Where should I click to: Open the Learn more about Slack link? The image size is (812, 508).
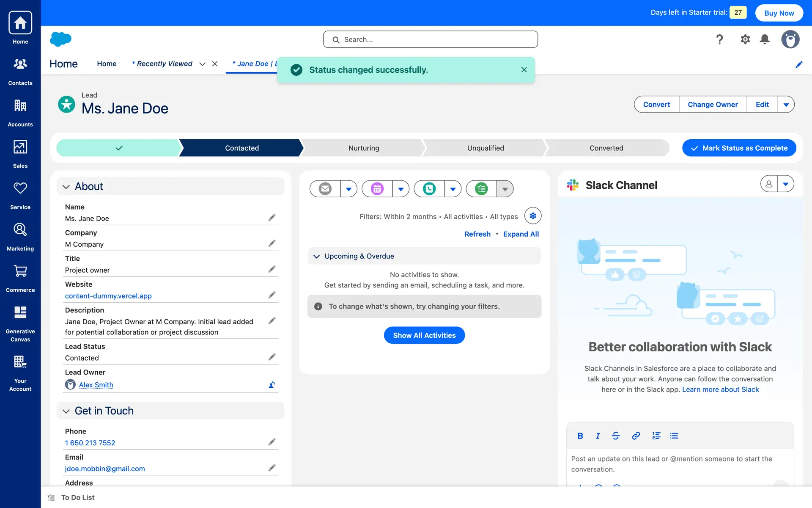tap(720, 389)
